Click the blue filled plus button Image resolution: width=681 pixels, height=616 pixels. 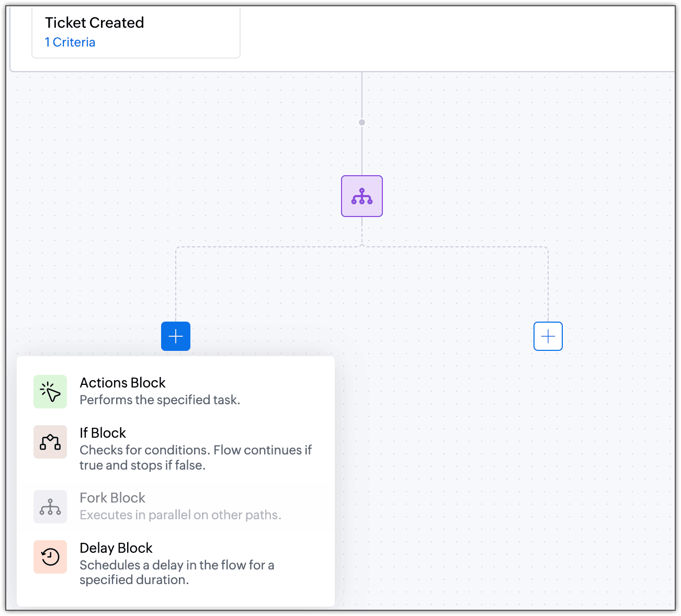tap(176, 336)
